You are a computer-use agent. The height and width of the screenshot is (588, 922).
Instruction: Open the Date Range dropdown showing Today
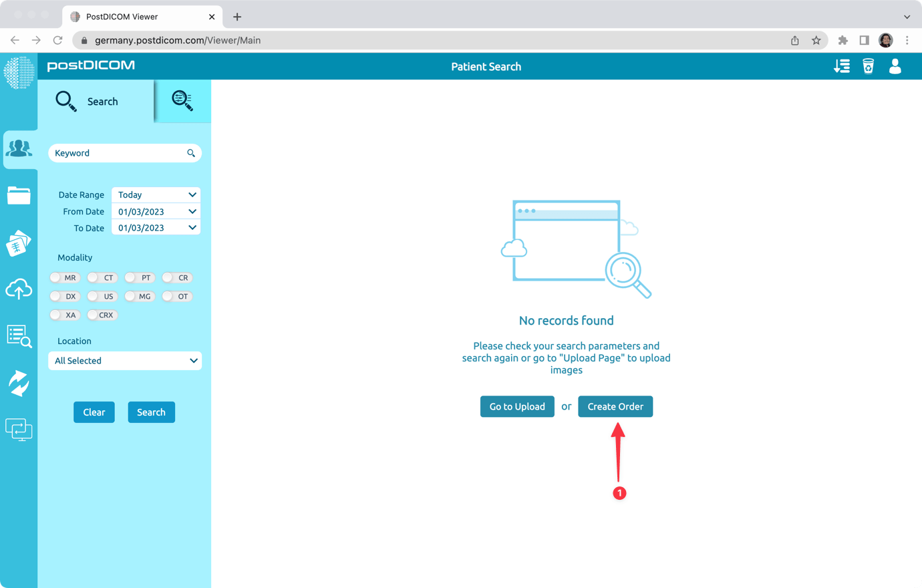156,194
